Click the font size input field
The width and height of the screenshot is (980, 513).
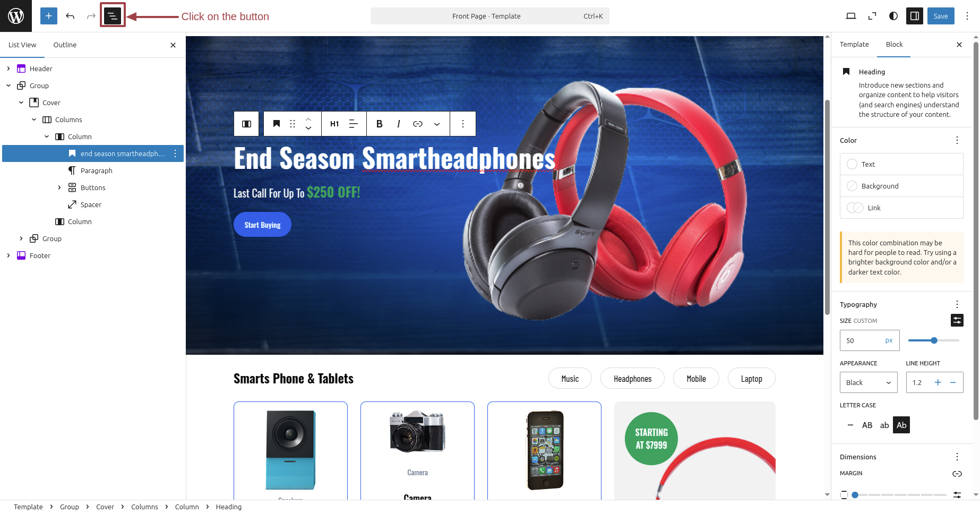point(863,340)
